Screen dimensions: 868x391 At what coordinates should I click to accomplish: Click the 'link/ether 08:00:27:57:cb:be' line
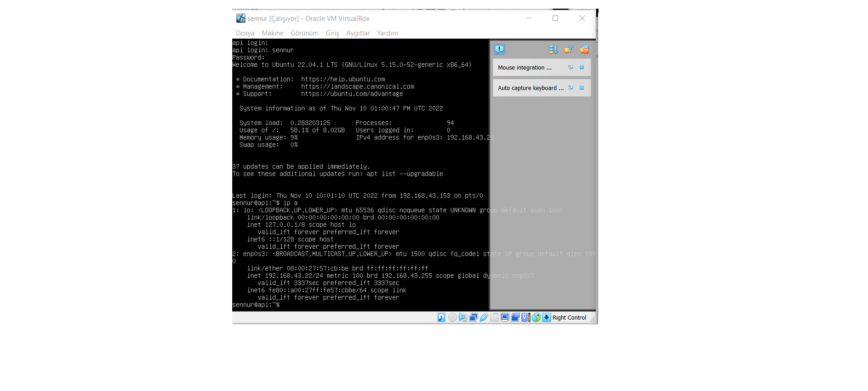338,268
